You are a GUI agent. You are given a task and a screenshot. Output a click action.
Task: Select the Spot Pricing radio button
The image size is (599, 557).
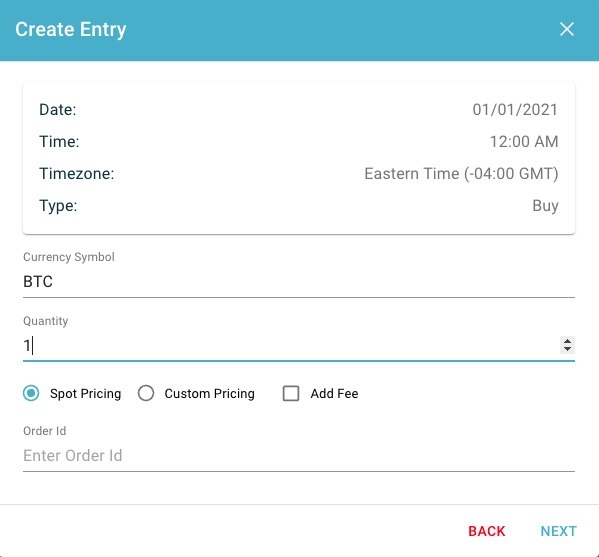(31, 393)
